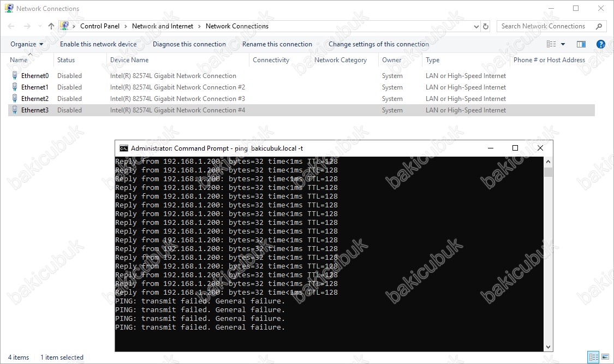Click the Change your view icon
614x364 pixels.
(551, 44)
